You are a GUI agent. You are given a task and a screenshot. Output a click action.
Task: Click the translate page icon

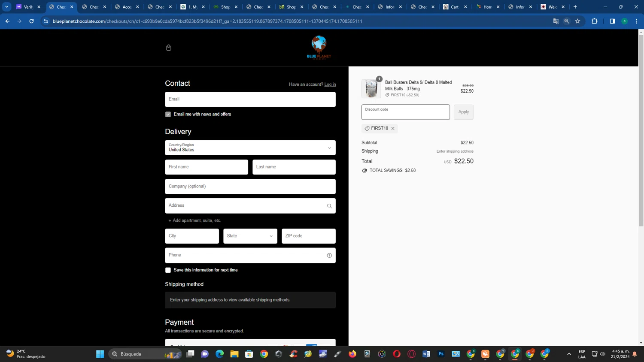(556, 21)
